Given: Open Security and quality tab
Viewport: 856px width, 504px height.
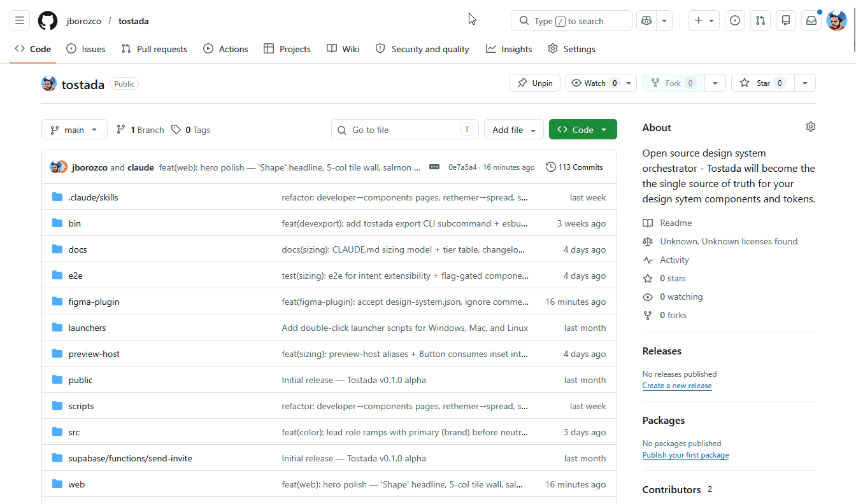Looking at the screenshot, I should 422,49.
